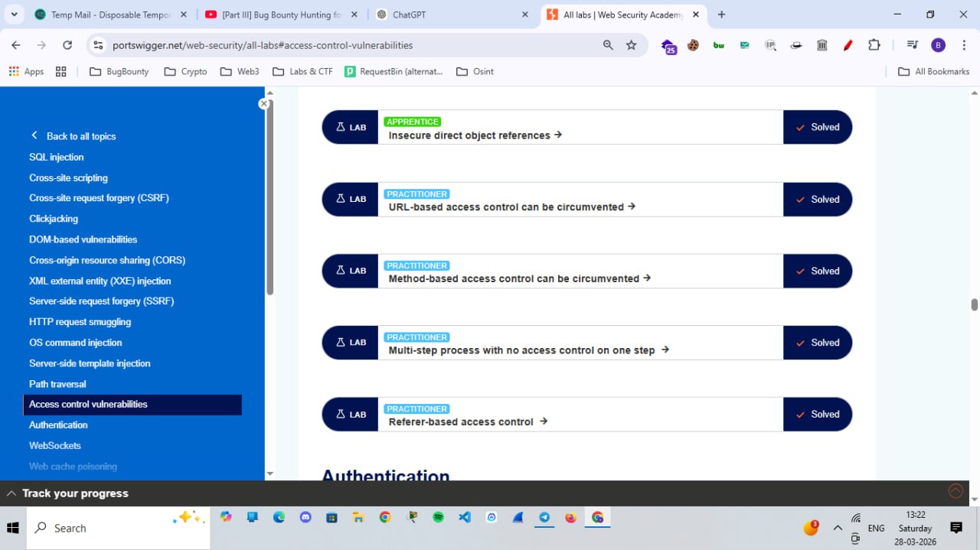Open the Web3 bookmarks folder

click(x=240, y=71)
